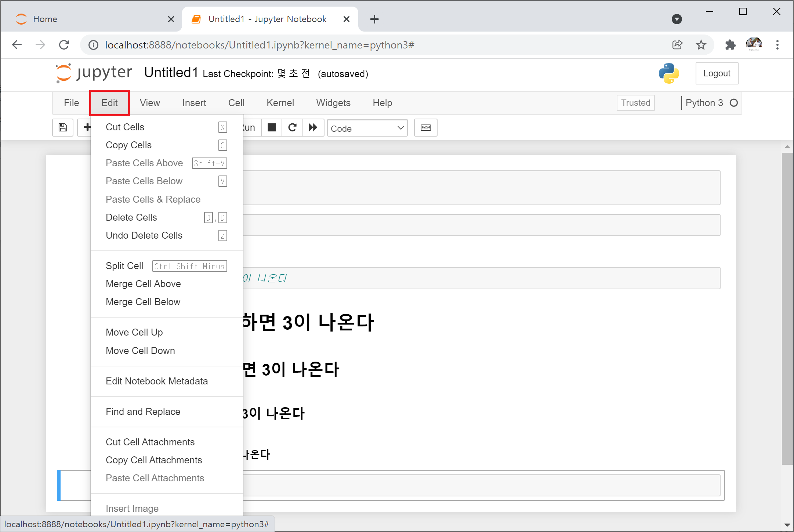The image size is (794, 532).
Task: Open the Chrome three-dot menu
Action: (x=777, y=45)
